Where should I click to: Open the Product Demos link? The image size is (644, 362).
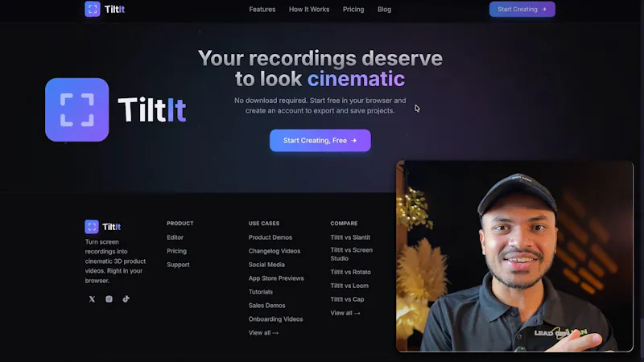pos(270,237)
